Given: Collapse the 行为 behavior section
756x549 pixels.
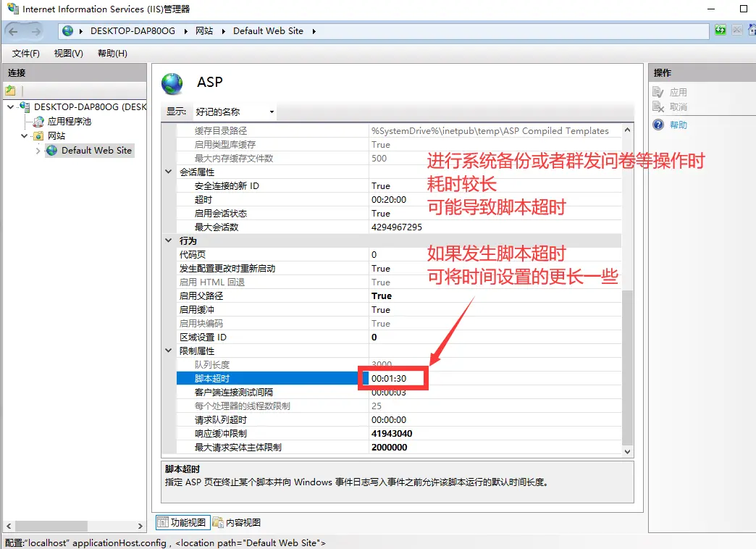Looking at the screenshot, I should pos(169,241).
